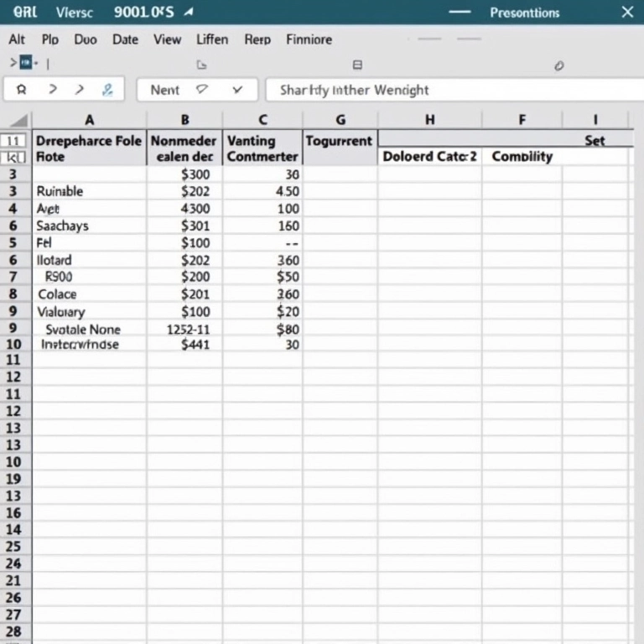Expand the arrow left of blue cell icon
The image size is (644, 644).
pos(13,63)
